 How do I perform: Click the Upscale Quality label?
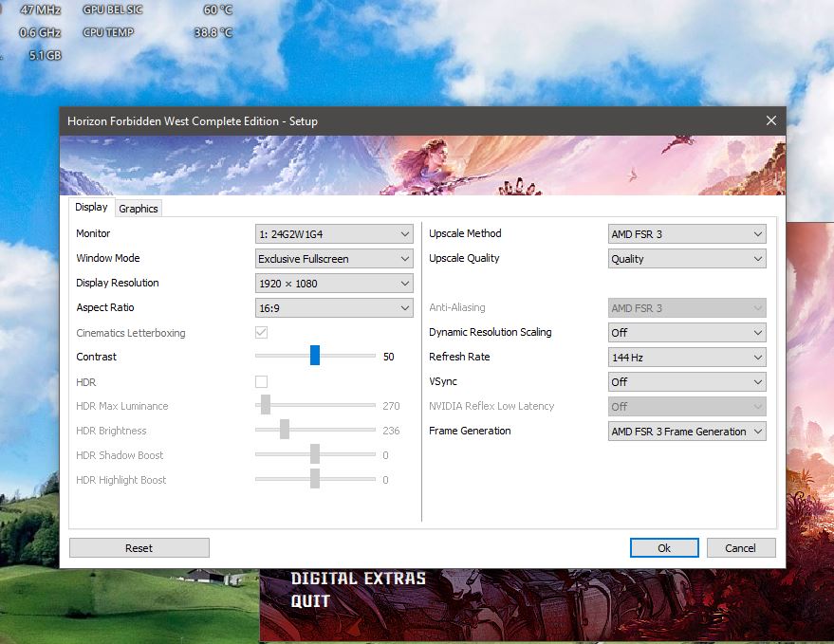pos(464,258)
